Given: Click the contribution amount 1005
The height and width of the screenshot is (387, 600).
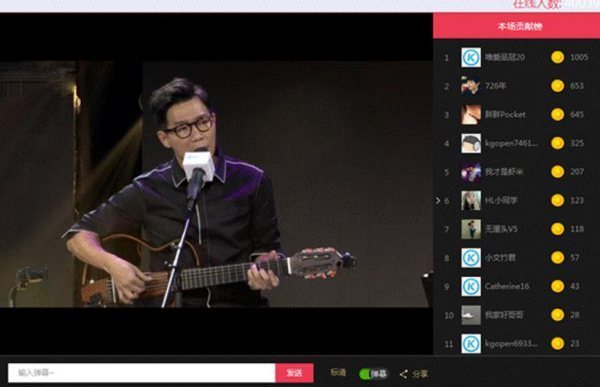Looking at the screenshot, I should [579, 57].
